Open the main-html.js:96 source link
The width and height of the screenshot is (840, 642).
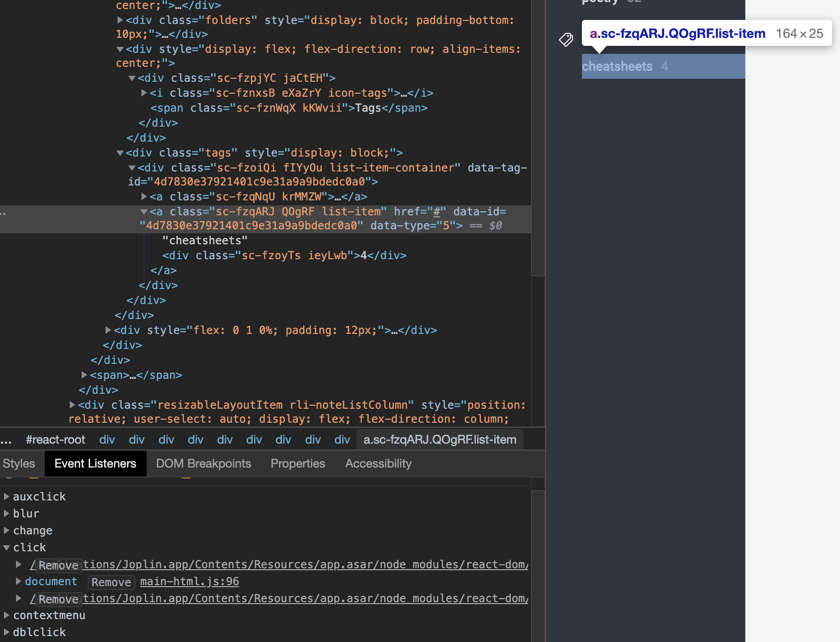pyautogui.click(x=189, y=581)
